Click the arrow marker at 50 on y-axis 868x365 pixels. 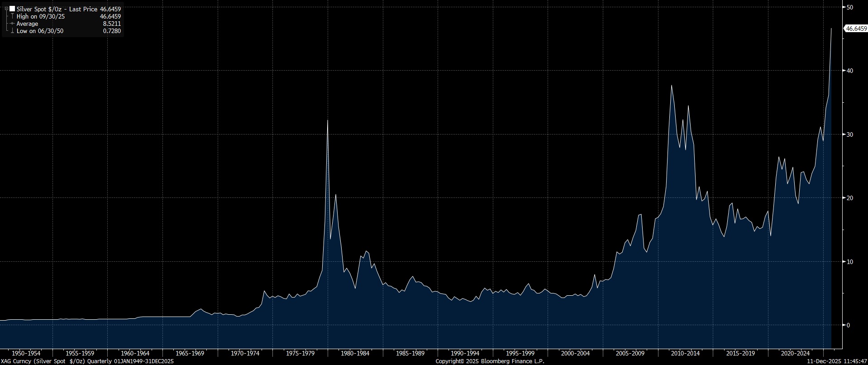click(843, 7)
